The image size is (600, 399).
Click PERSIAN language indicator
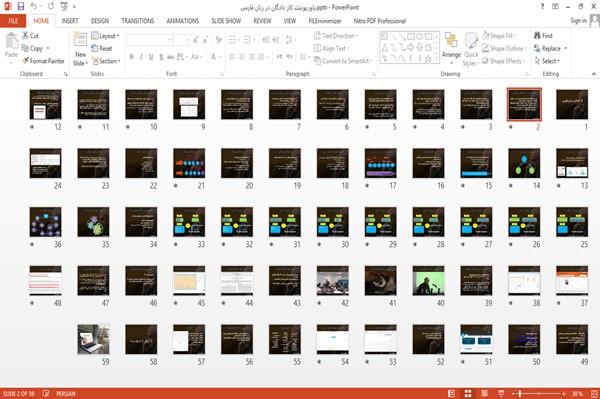pos(66,393)
